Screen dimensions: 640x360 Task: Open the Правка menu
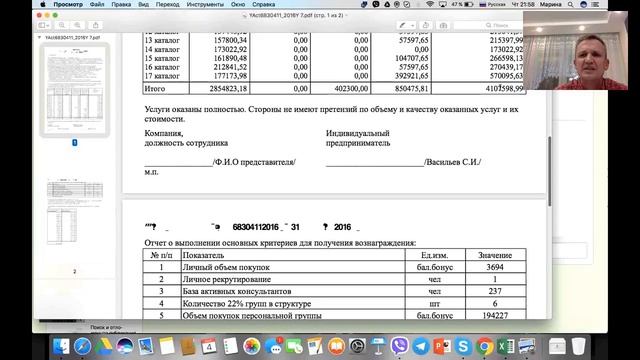[121, 4]
